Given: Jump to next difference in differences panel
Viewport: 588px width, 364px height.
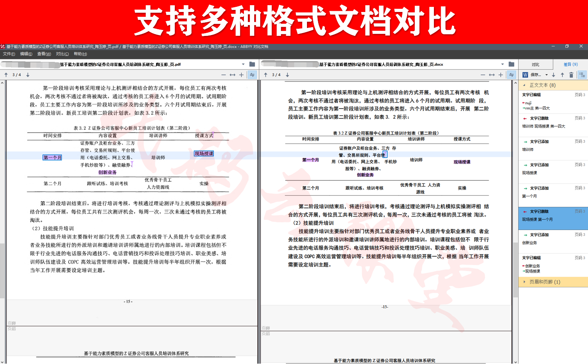Looking at the screenshot, I should pyautogui.click(x=553, y=75).
